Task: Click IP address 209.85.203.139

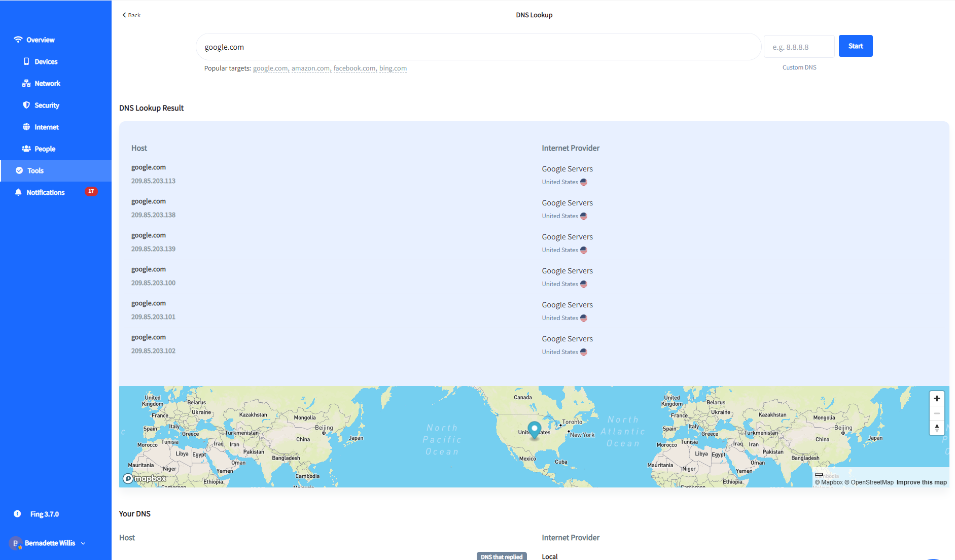Action: (153, 249)
